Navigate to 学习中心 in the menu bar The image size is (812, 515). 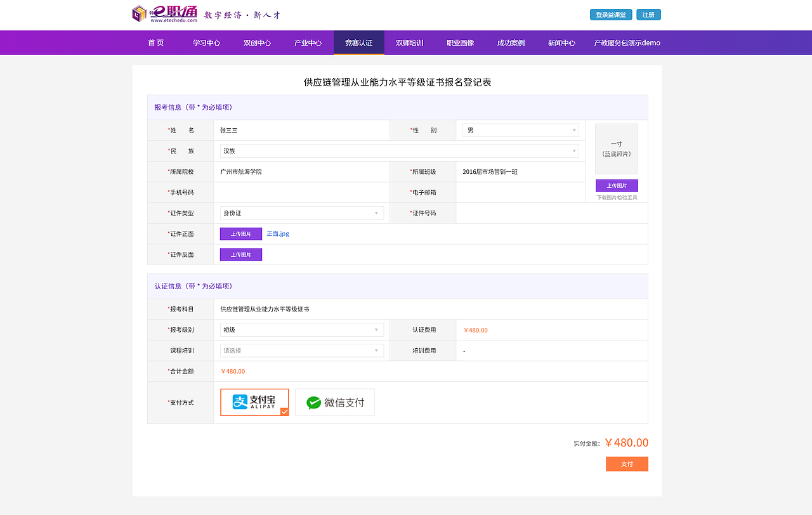(x=206, y=42)
